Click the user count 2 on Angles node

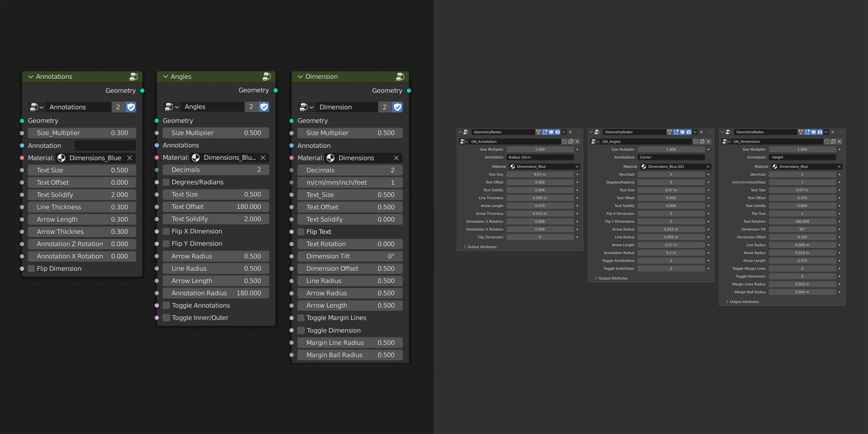coord(251,107)
